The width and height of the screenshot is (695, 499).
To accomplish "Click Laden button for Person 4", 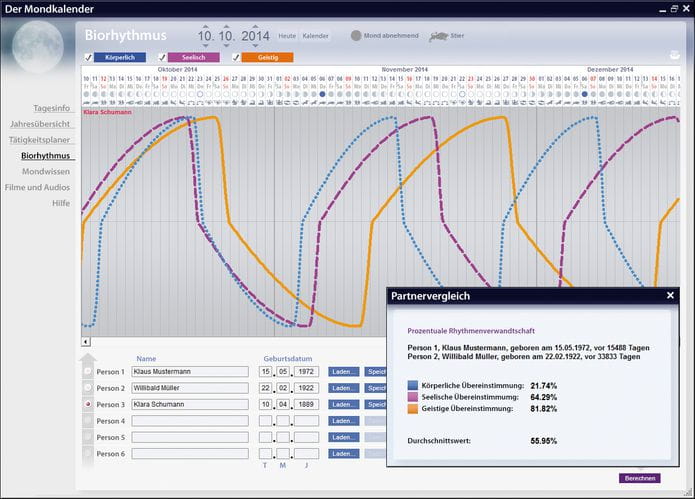I will [x=343, y=421].
